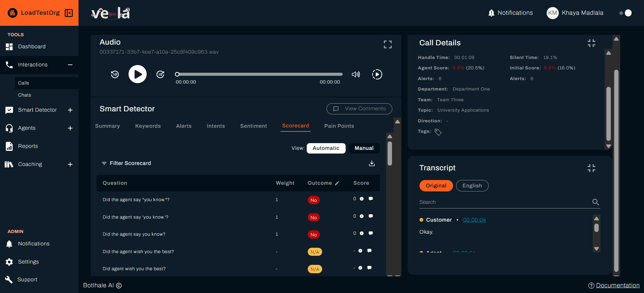
Task: Expand the Audio panel to fullscreen
Action: (x=388, y=45)
